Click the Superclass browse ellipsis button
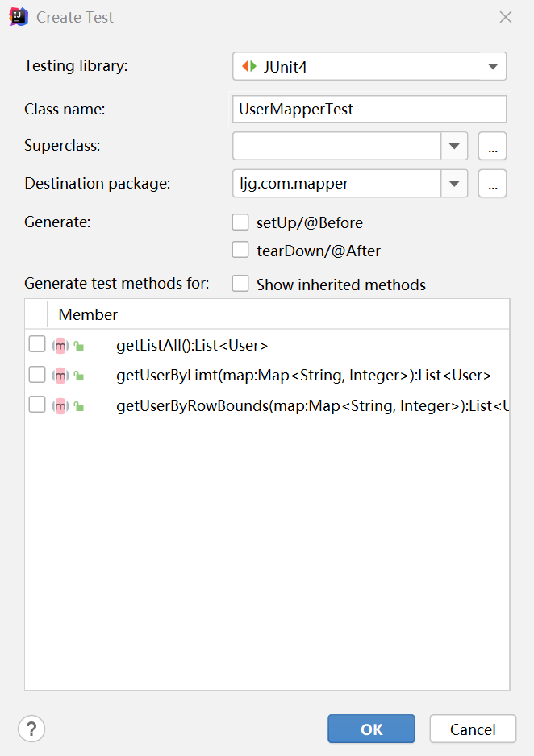 click(492, 146)
